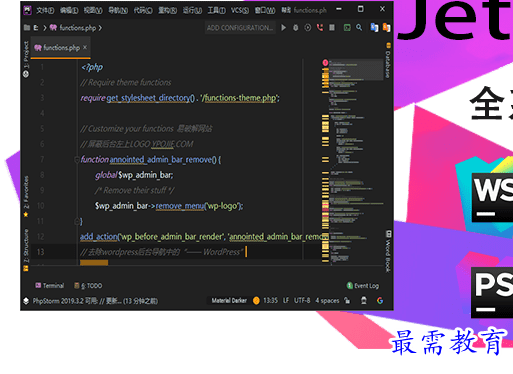Click the tool window toggle icon at status bar left
513x374 pixels.
click(26, 301)
